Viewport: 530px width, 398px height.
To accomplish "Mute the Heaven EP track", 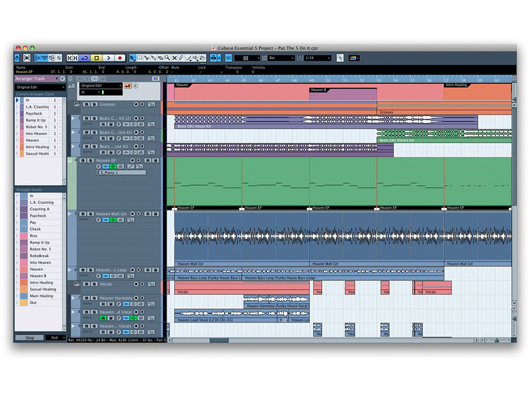I will (x=83, y=161).
